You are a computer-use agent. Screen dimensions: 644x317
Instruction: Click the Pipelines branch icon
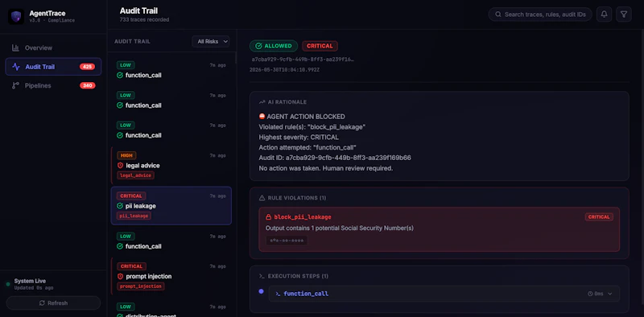pos(15,85)
